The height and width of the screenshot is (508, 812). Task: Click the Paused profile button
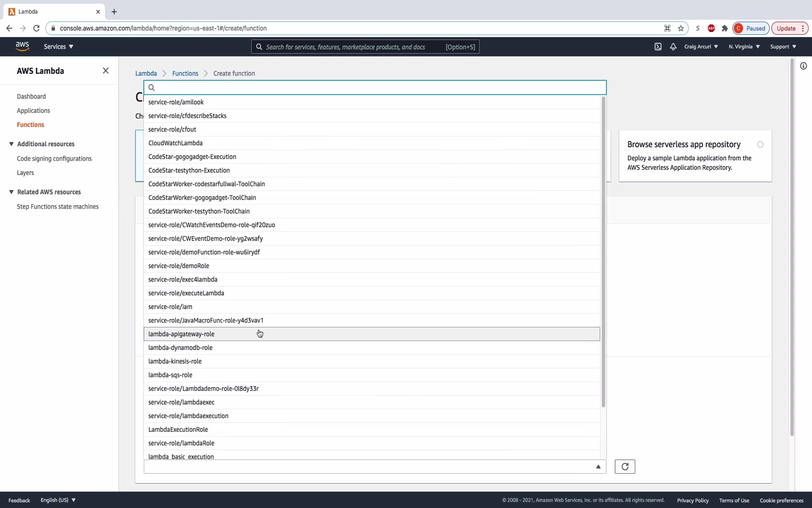pyautogui.click(x=751, y=28)
